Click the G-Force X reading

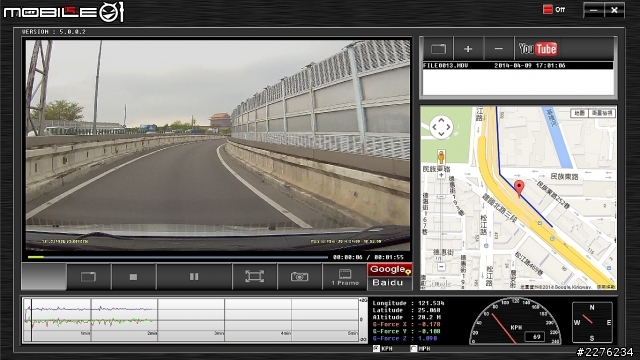407,324
